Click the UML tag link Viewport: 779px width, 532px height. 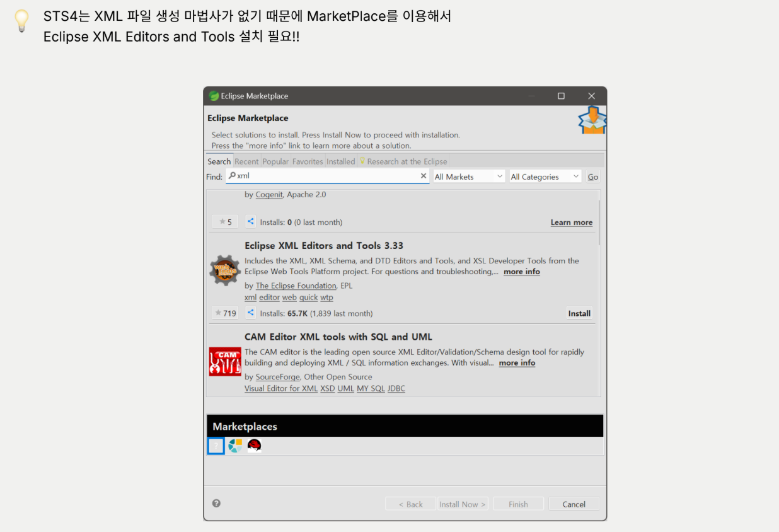[x=346, y=388]
